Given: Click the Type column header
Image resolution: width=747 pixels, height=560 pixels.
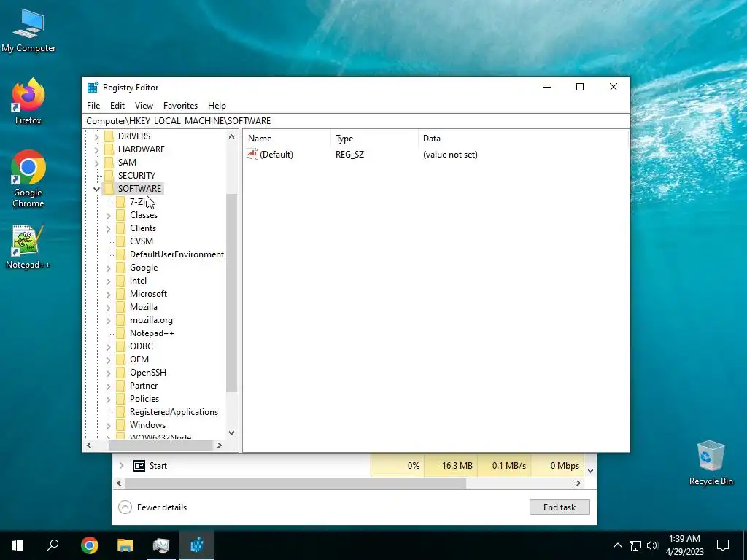Looking at the screenshot, I should point(374,139).
